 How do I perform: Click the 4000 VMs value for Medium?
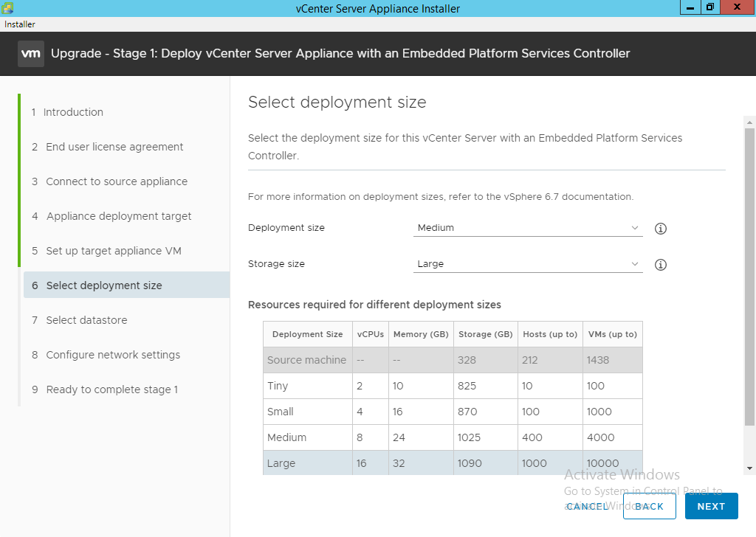[601, 437]
